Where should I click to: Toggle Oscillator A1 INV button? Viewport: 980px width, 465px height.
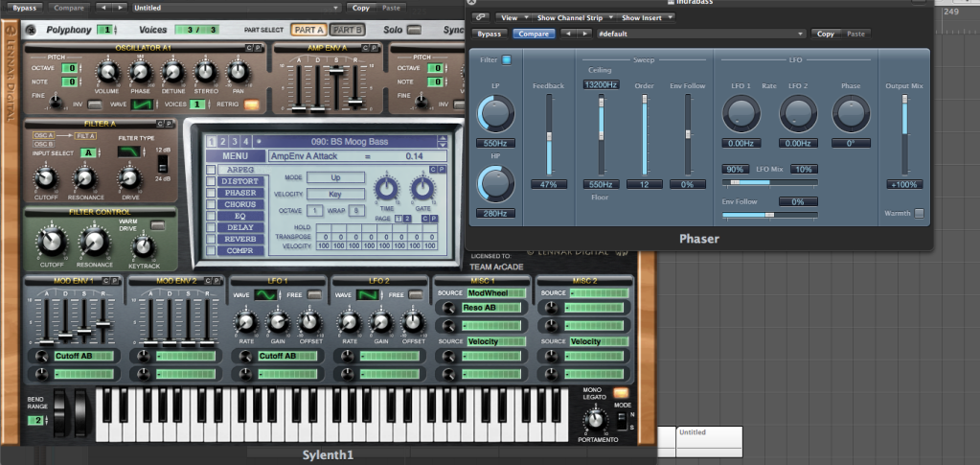95,105
